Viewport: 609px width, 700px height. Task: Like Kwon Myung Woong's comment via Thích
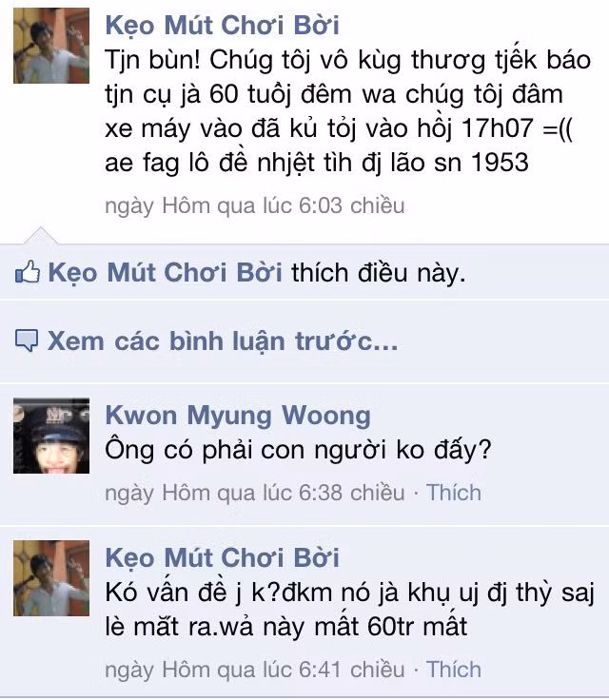pos(454,493)
